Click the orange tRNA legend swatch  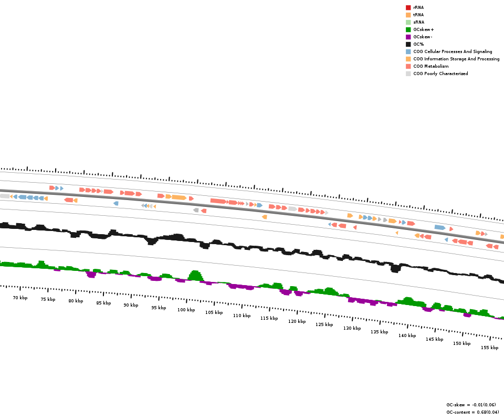coord(408,15)
